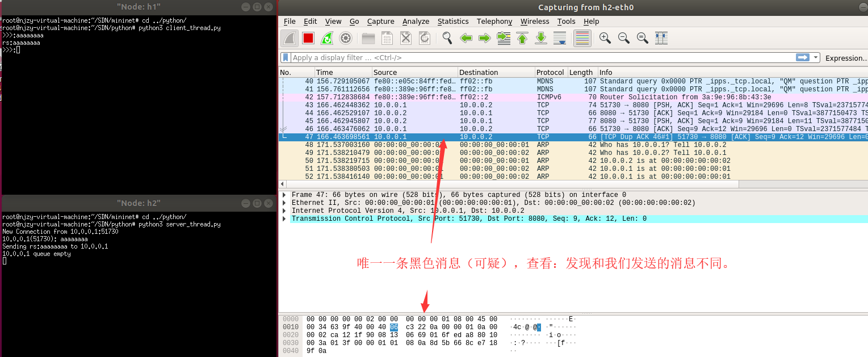Sort by the Destination column header
The height and width of the screenshot is (357, 868).
point(496,72)
